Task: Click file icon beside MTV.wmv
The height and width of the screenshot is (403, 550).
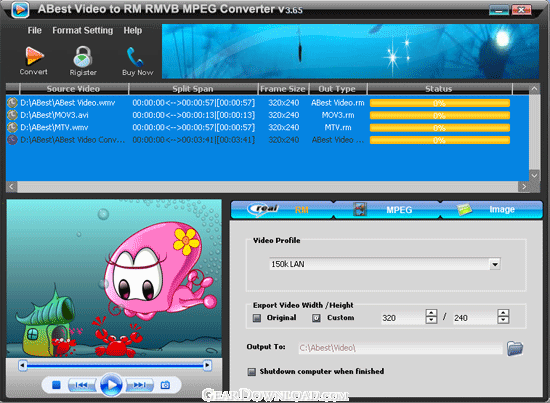Action: point(12,127)
